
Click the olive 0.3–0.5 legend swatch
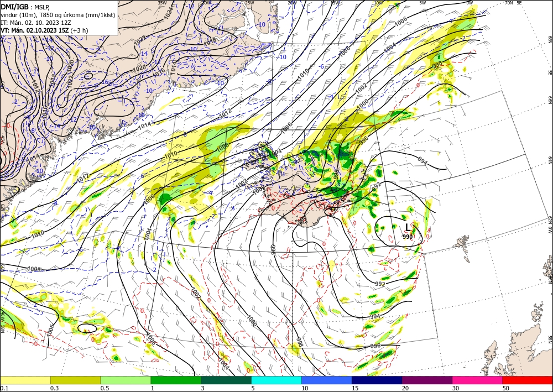pyautogui.click(x=75, y=380)
